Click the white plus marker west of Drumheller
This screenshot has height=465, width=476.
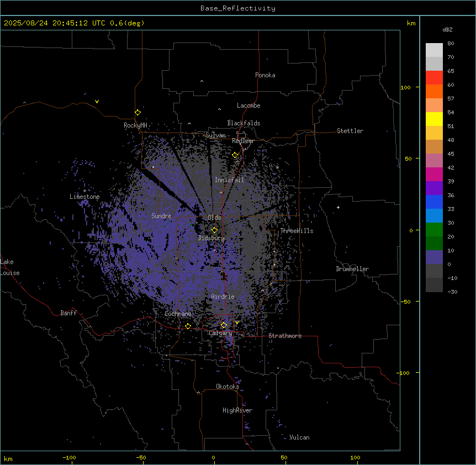338,207
